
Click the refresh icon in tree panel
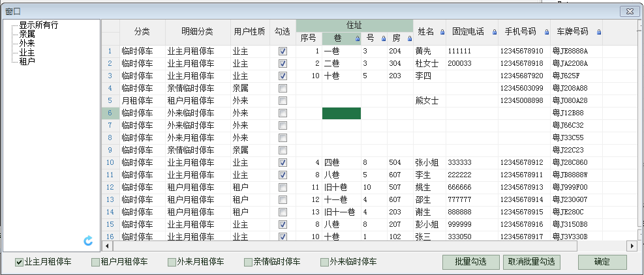[x=88, y=241]
